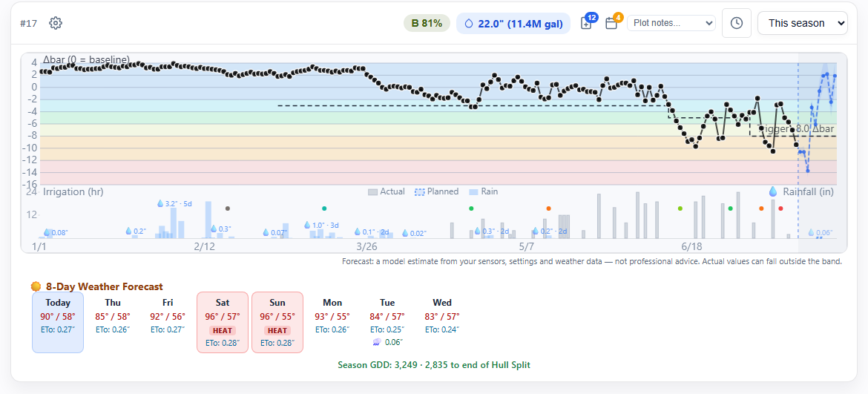This screenshot has height=394, width=868.
Task: Click the HEAT tag under Sun
Action: [x=277, y=330]
